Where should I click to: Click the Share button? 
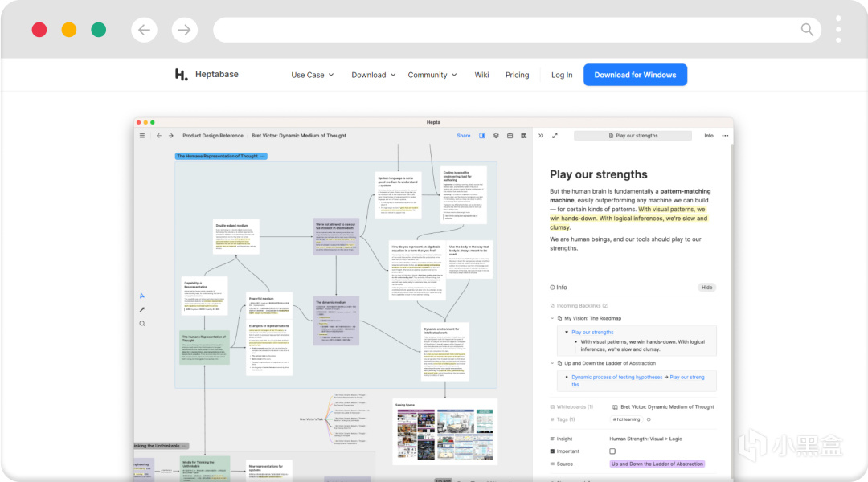click(x=464, y=136)
